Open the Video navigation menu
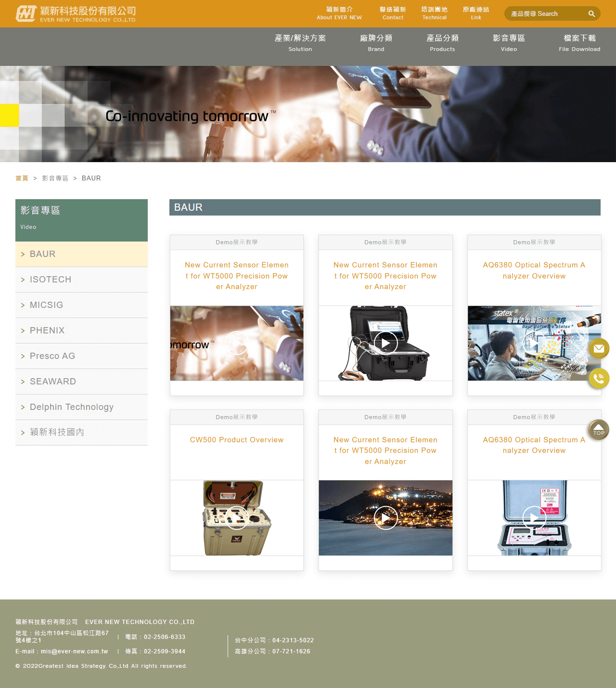This screenshot has width=616, height=688. 509,42
